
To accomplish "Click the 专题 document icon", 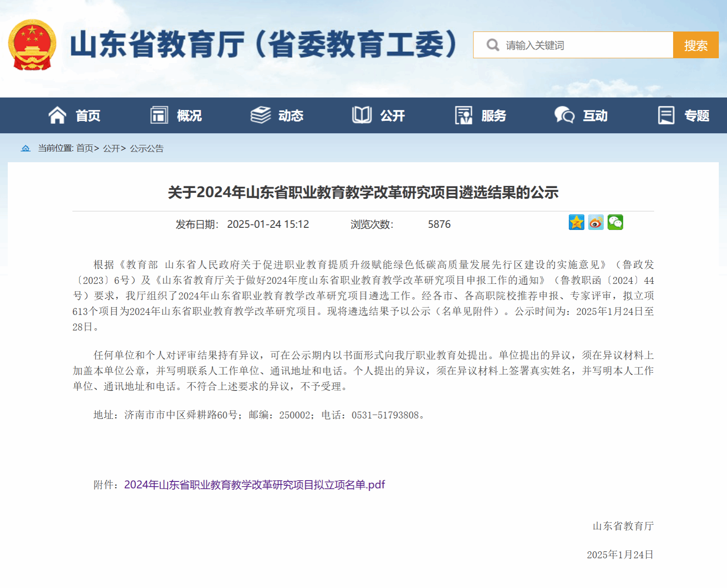I will 666,115.
